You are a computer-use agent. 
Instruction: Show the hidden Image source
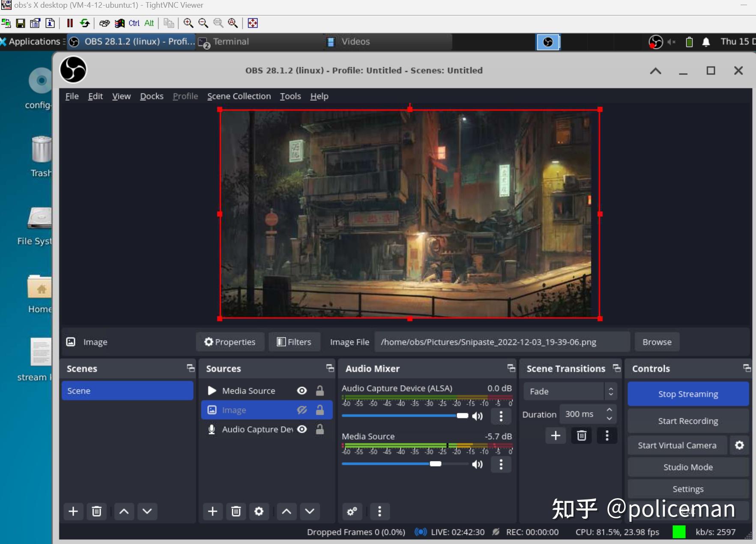pos(302,410)
